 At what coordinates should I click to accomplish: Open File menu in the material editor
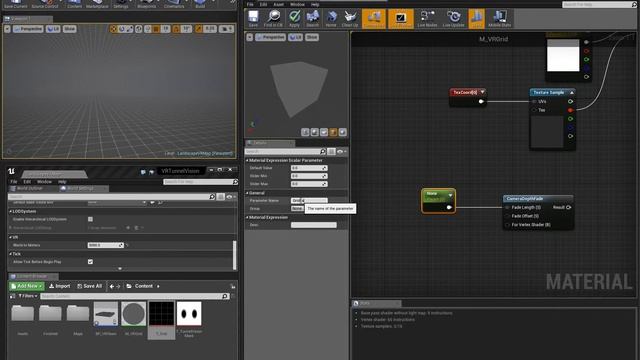click(250, 4)
